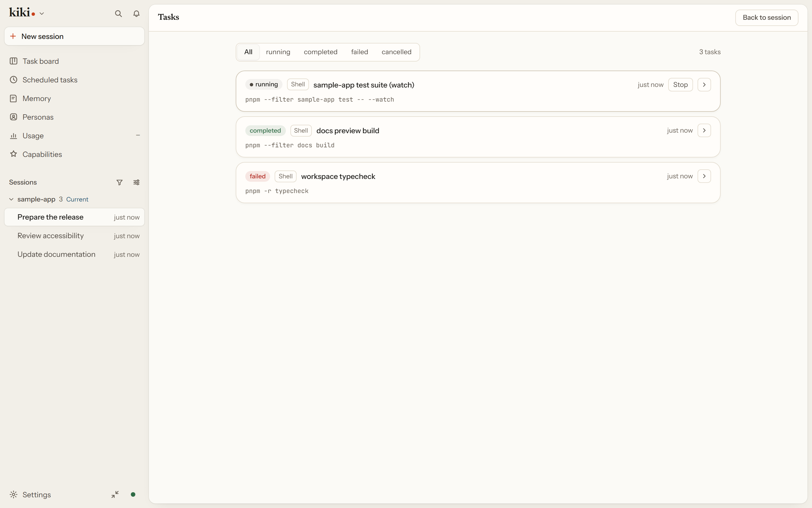Open the Prepare the release session
Viewport: 812px width, 508px height.
pos(74,217)
